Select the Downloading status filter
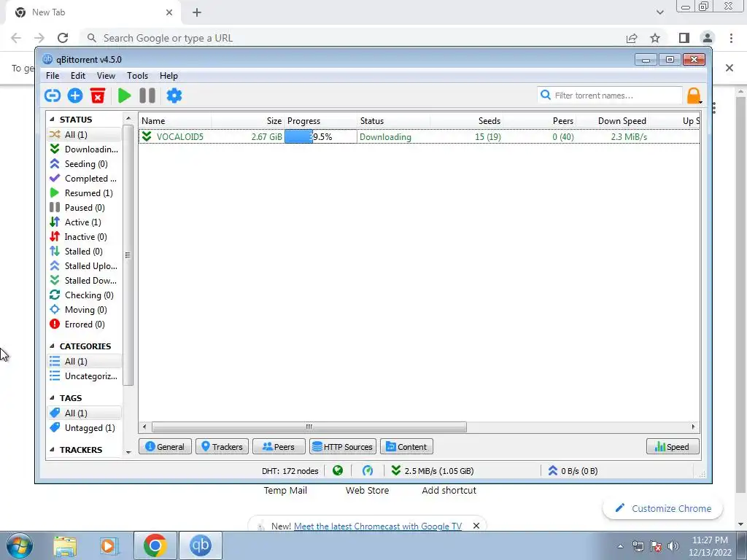The width and height of the screenshot is (747, 560). point(85,149)
